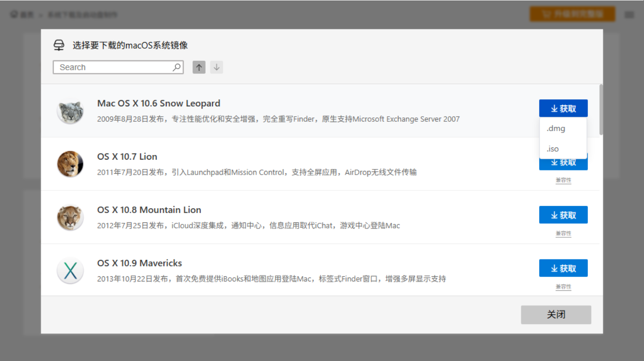Screen dimensions: 644x361
Task: Click the monitor icon beside the dialog title
Action: tap(59, 44)
